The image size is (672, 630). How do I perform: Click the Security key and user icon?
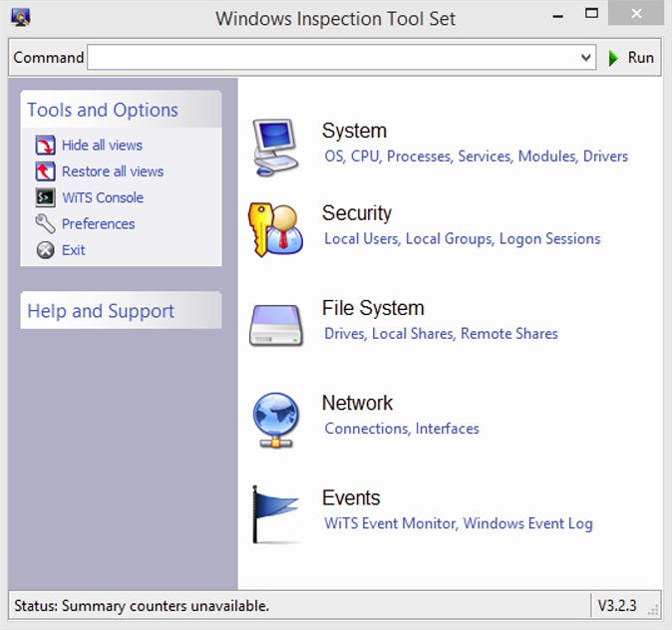click(275, 229)
